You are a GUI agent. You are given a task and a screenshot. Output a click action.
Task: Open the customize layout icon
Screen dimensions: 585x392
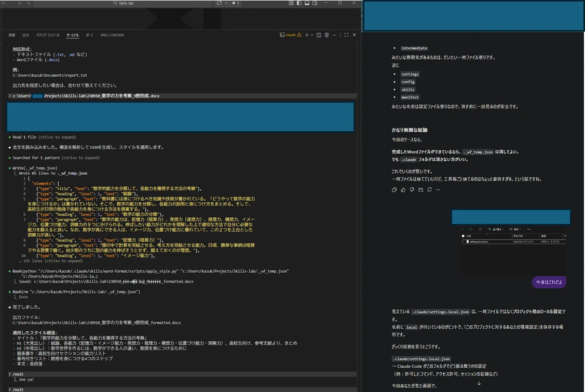tap(291, 3)
